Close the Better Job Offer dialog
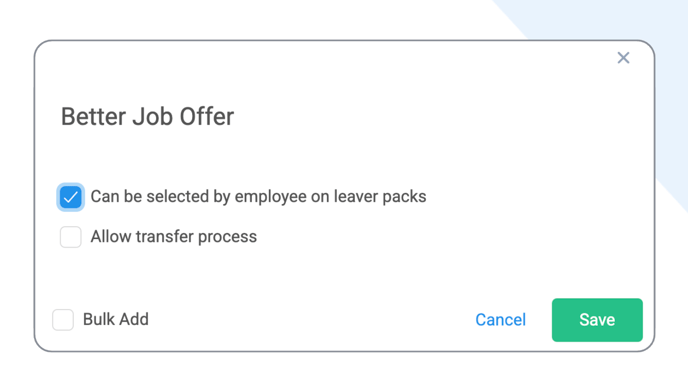 (x=623, y=58)
